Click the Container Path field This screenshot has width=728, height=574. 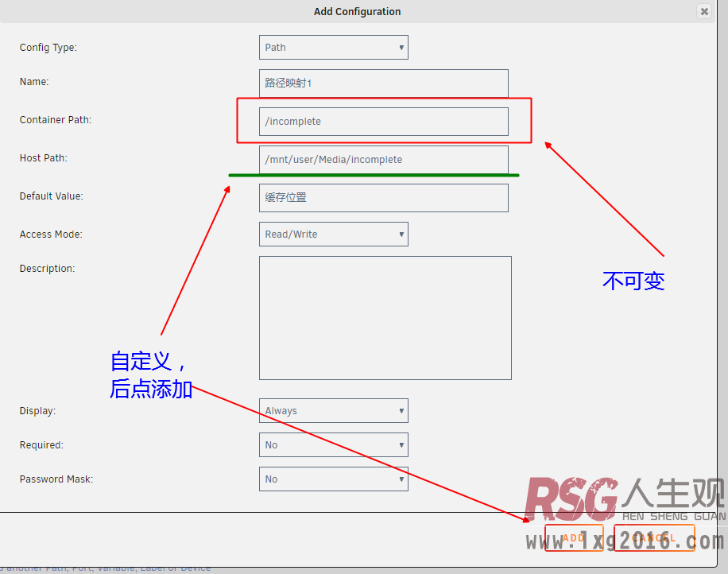click(384, 122)
